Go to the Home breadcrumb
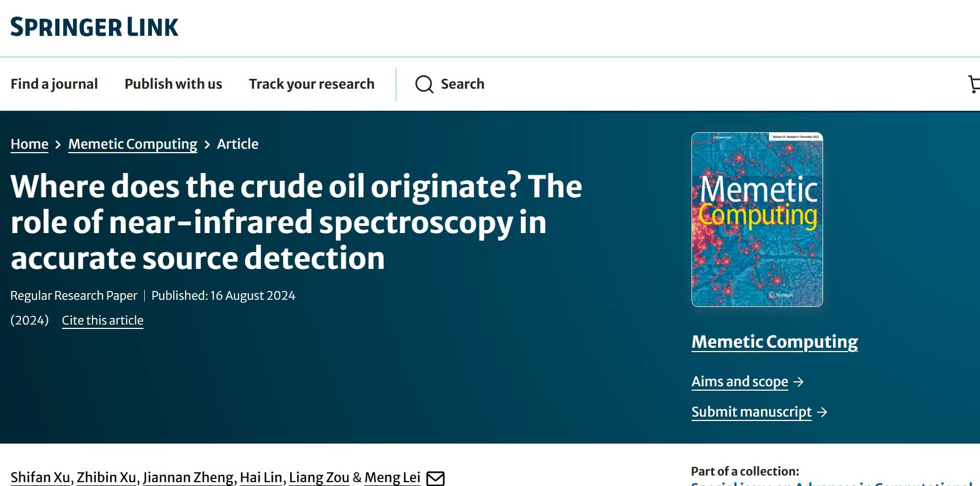 29,144
